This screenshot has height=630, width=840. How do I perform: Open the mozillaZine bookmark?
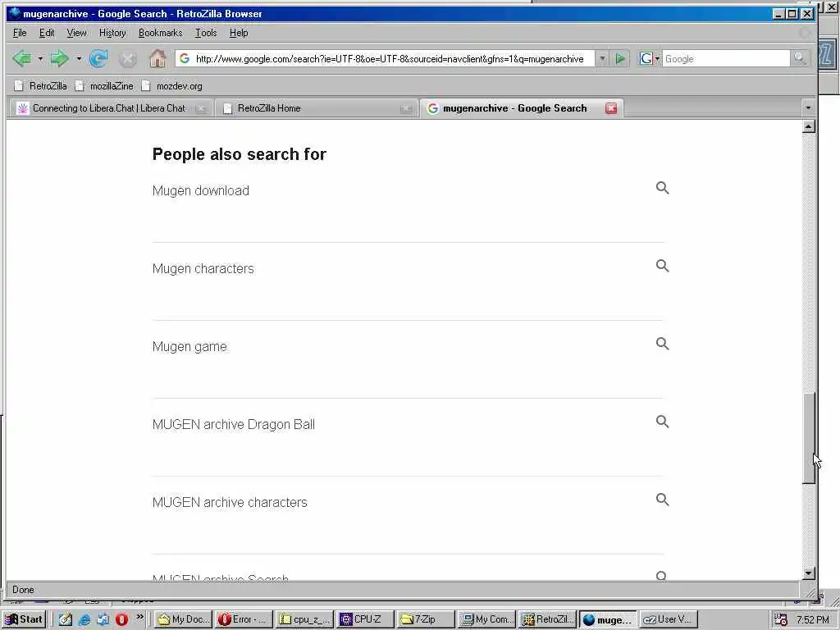[104, 85]
